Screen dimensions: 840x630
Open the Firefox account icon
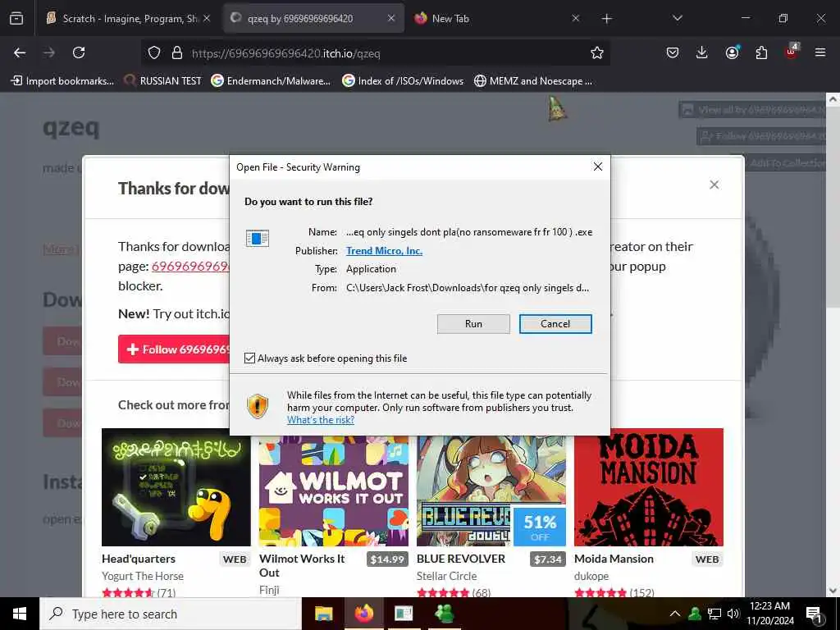[732, 52]
